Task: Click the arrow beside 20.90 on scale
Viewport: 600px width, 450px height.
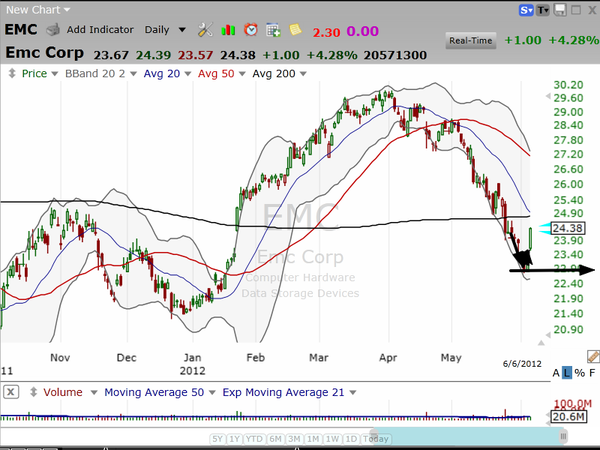Action: [548, 335]
